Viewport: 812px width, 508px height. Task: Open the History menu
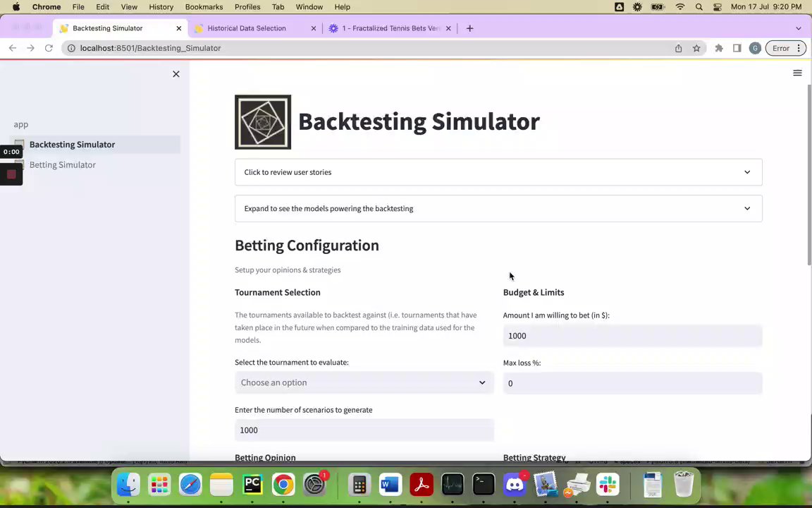(x=161, y=7)
